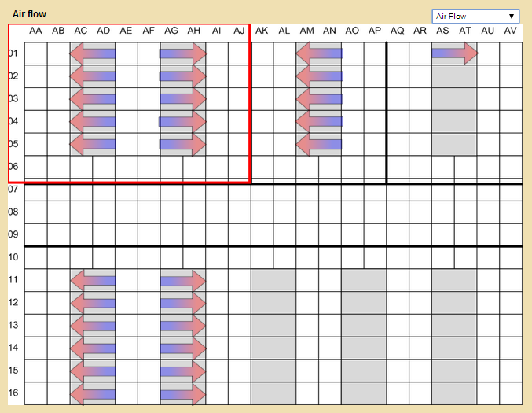Select the gray rack cell at AS row 15
Screen dimensions: 532x413
[443, 371]
